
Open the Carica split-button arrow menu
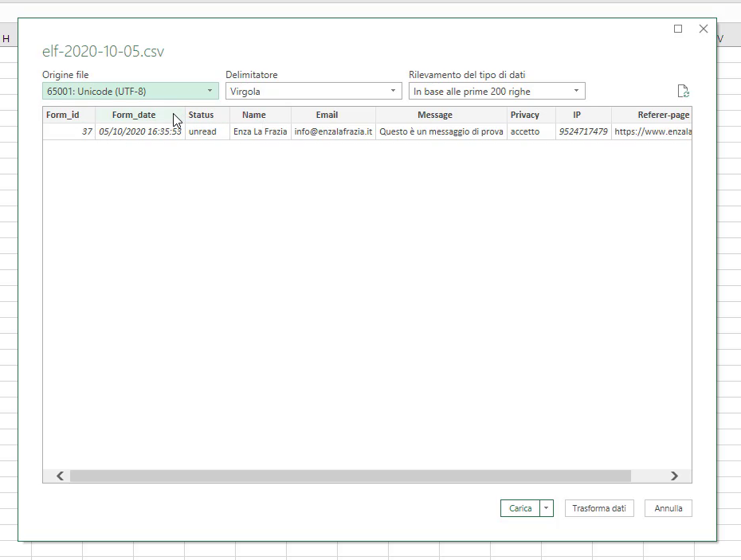coord(546,508)
